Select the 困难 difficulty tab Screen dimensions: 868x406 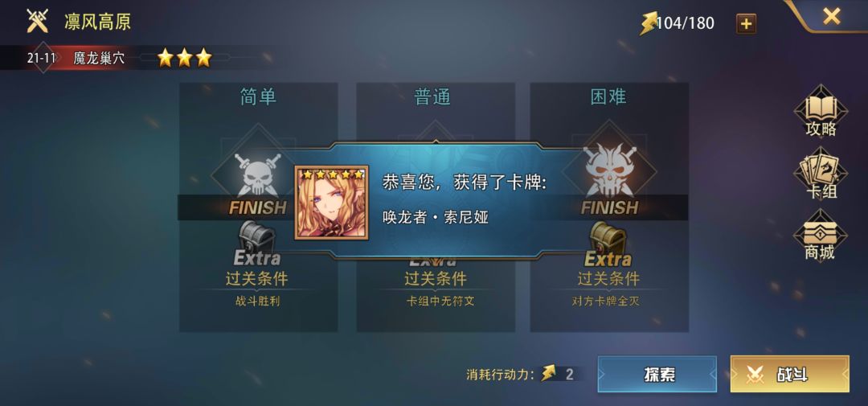click(608, 97)
